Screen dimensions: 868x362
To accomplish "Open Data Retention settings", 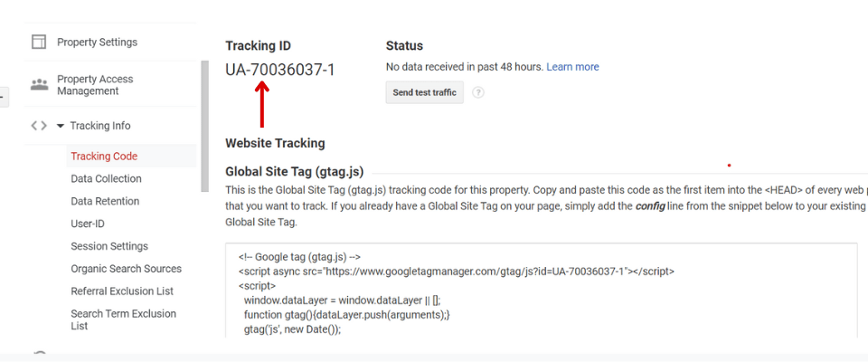I will [105, 201].
